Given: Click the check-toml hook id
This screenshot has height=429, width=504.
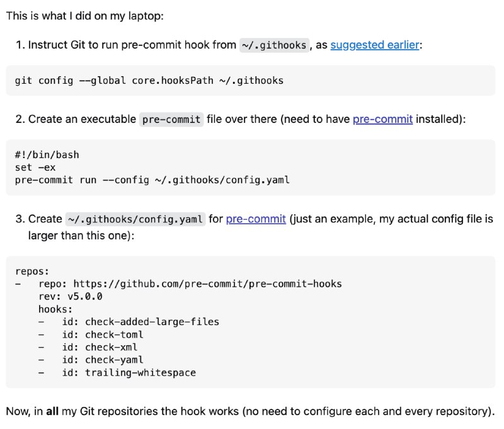Looking at the screenshot, I should point(114,335).
